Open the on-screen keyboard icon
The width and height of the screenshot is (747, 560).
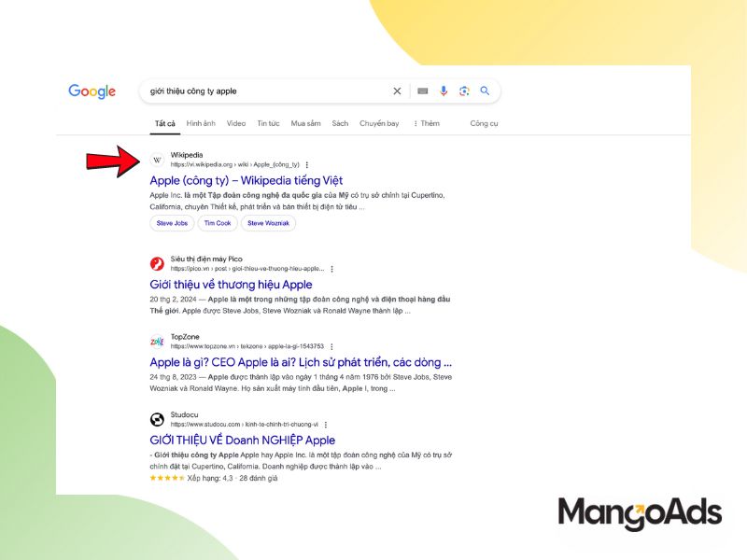(423, 91)
